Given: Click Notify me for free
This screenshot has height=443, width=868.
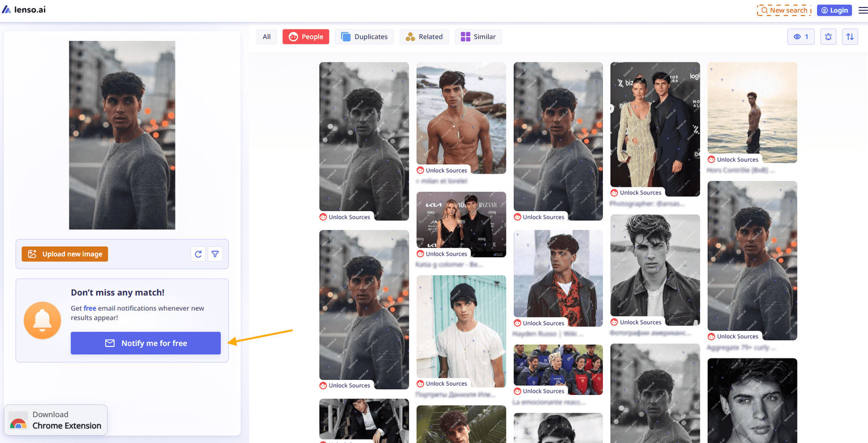Looking at the screenshot, I should pyautogui.click(x=145, y=343).
